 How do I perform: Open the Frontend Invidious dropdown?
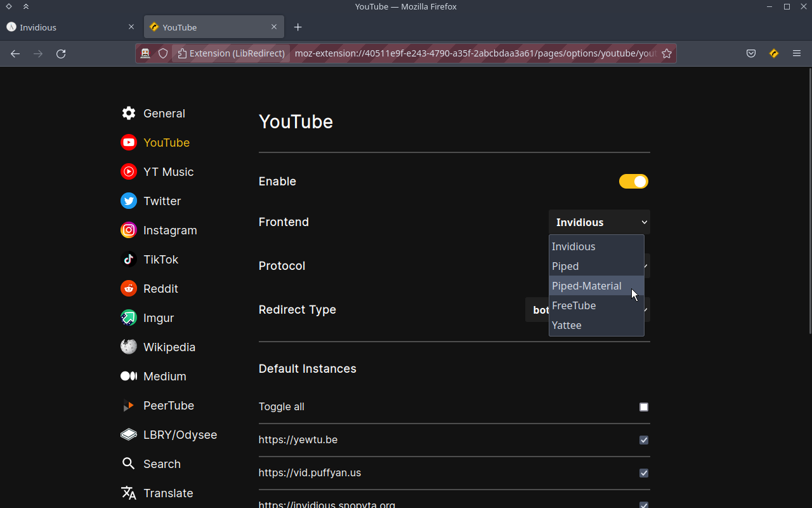point(599,222)
